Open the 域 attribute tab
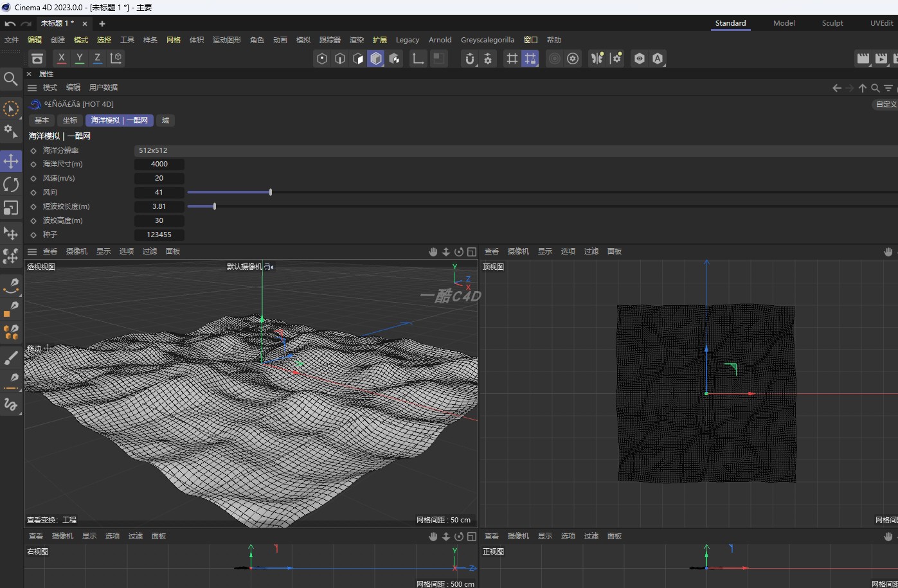898x588 pixels. (165, 120)
